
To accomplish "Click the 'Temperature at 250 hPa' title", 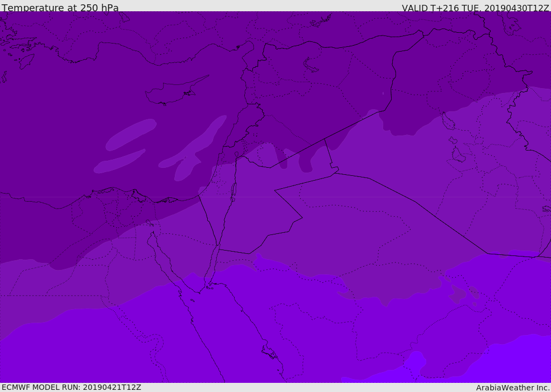I will (60, 8).
